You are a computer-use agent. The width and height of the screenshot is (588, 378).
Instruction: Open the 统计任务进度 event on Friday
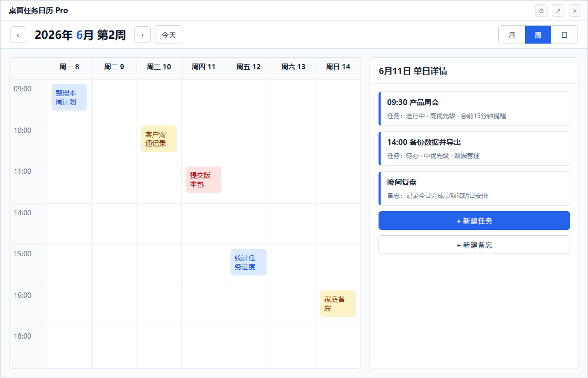249,262
